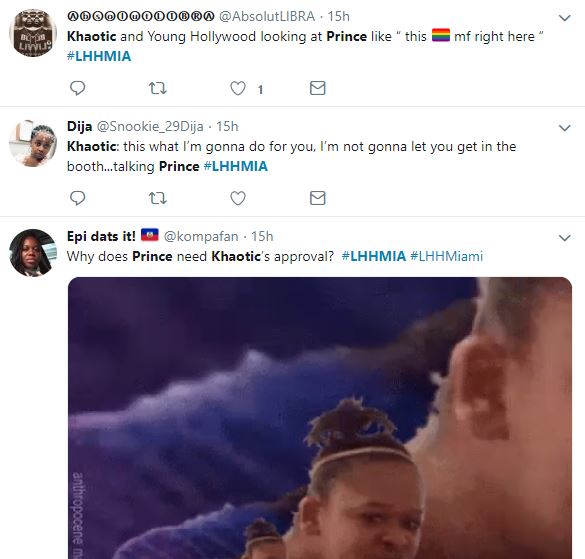The height and width of the screenshot is (559, 585).
Task: Open Dija's profile avatar
Action: coord(33,143)
